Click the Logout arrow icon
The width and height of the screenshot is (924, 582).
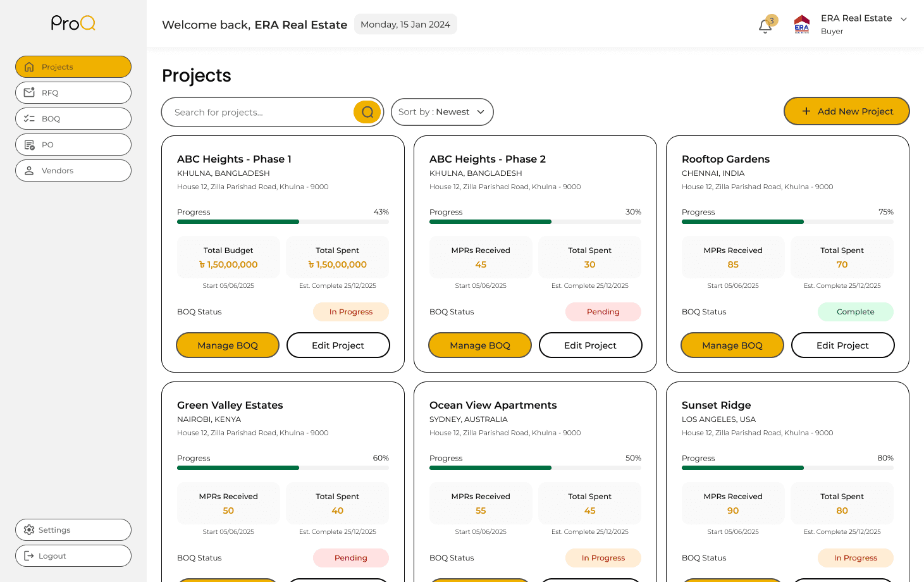29,556
